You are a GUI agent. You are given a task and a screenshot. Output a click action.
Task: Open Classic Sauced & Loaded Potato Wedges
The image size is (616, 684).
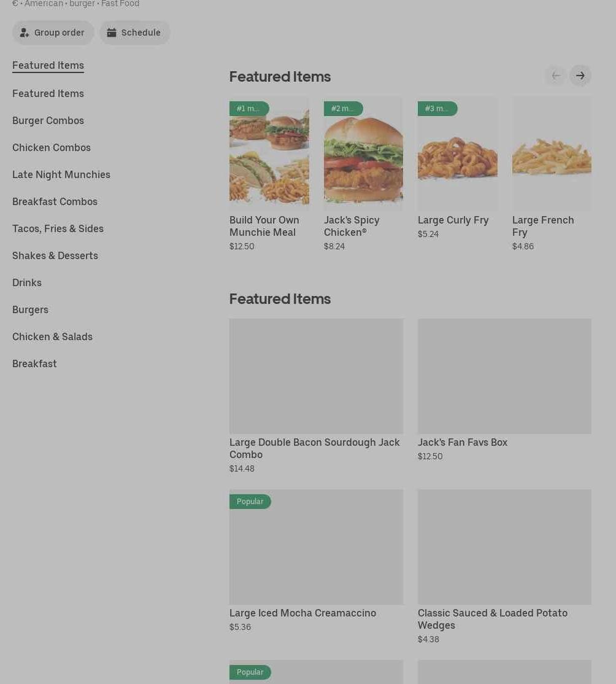tap(504, 546)
